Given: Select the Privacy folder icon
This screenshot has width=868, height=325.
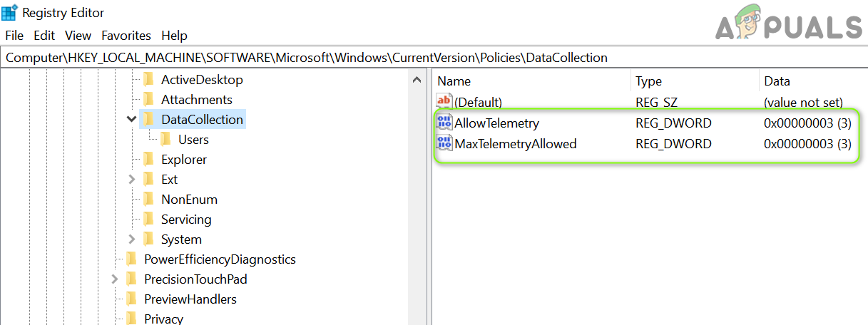Looking at the screenshot, I should pos(131,319).
